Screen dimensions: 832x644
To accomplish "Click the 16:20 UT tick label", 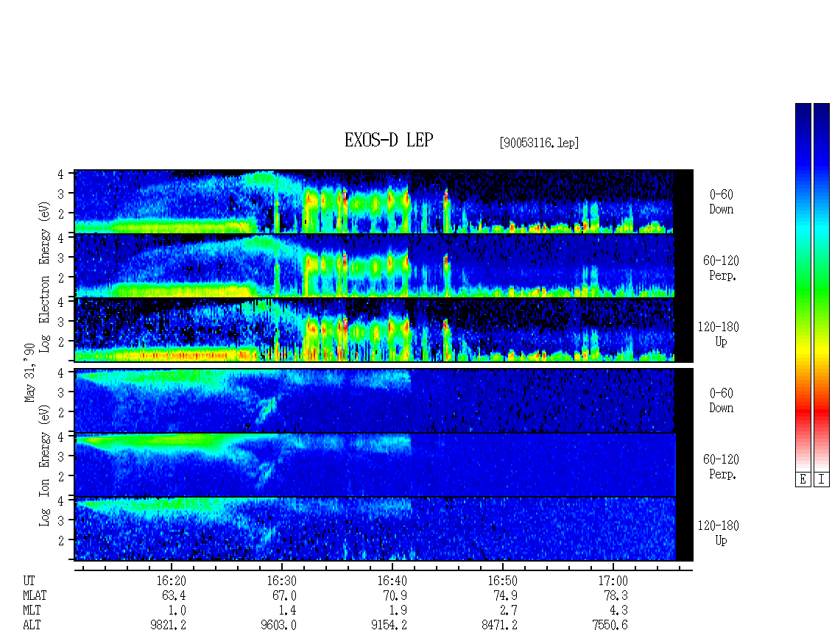I will [x=171, y=581].
